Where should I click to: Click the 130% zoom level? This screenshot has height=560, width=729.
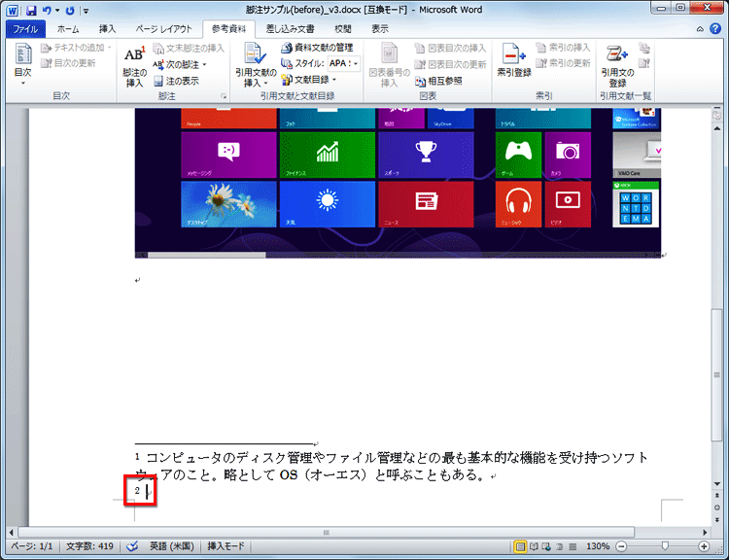[x=598, y=546]
